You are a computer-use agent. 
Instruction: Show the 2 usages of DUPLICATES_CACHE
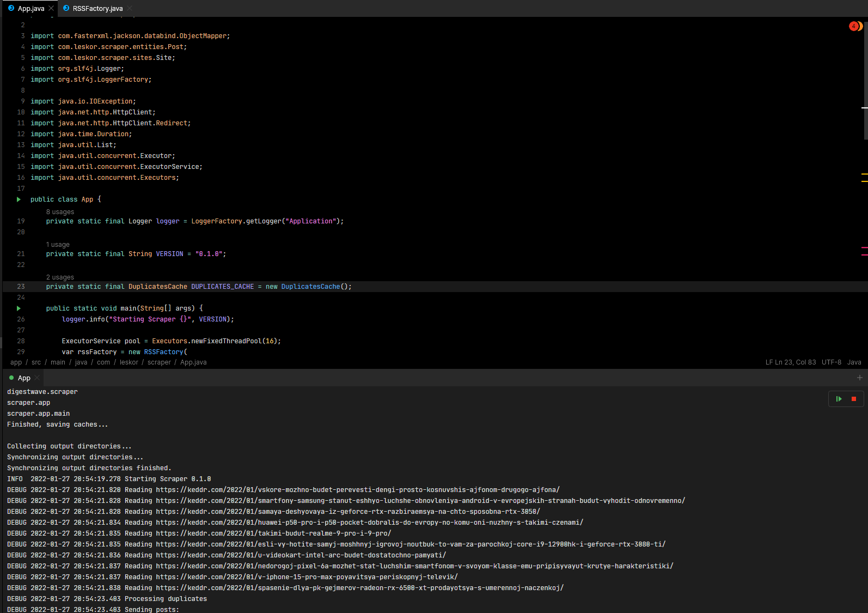[60, 277]
